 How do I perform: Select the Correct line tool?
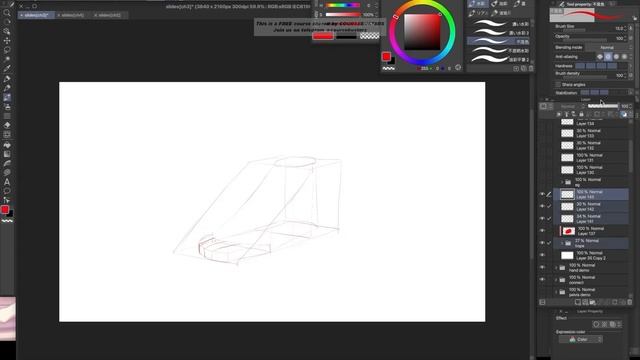click(x=7, y=200)
